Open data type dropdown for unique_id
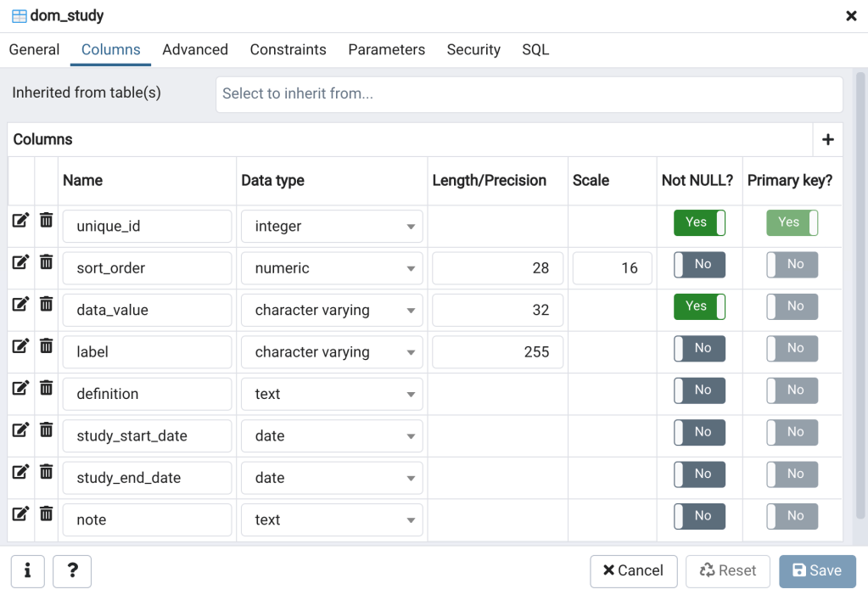The width and height of the screenshot is (868, 595). [x=331, y=227]
